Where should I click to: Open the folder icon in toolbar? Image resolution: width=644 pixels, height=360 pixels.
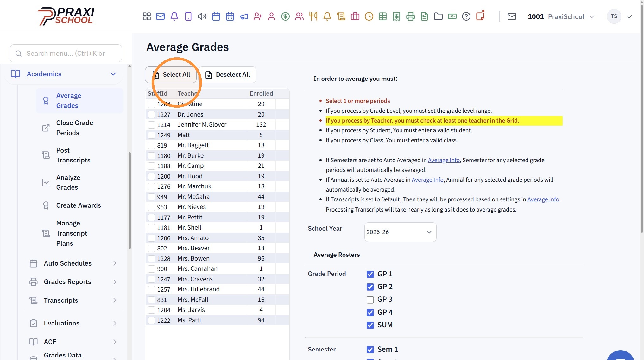(x=439, y=16)
